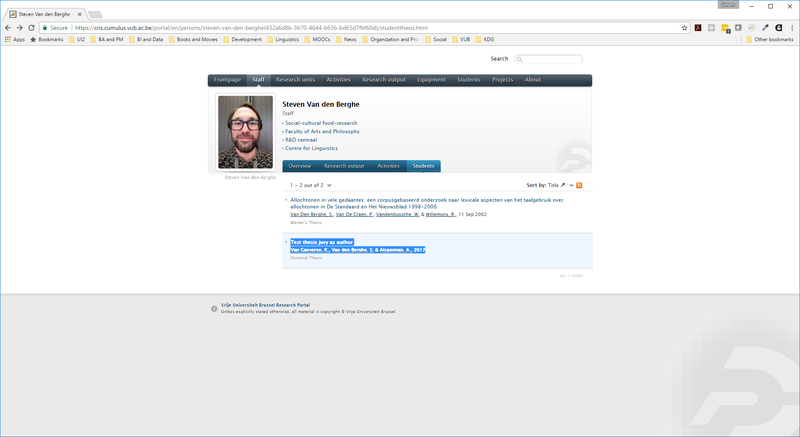Open the Linguistics bookmarks folder

click(x=283, y=39)
